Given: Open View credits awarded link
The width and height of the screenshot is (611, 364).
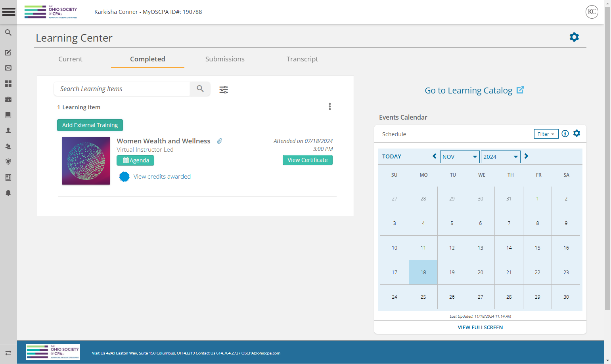Looking at the screenshot, I should coord(162,177).
